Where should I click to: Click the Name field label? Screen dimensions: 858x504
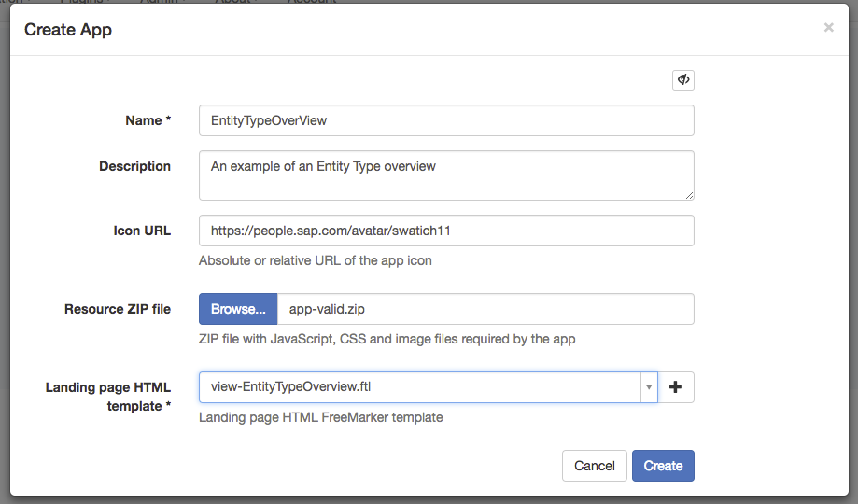(x=148, y=120)
